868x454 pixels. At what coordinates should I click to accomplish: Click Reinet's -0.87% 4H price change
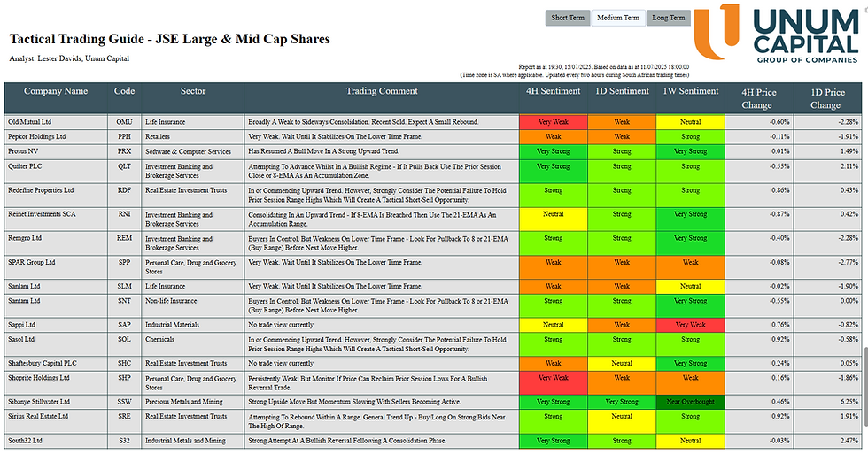coord(779,214)
